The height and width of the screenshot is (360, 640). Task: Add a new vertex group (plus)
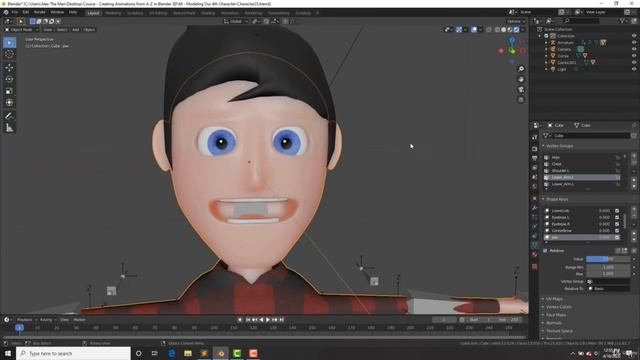[634, 156]
